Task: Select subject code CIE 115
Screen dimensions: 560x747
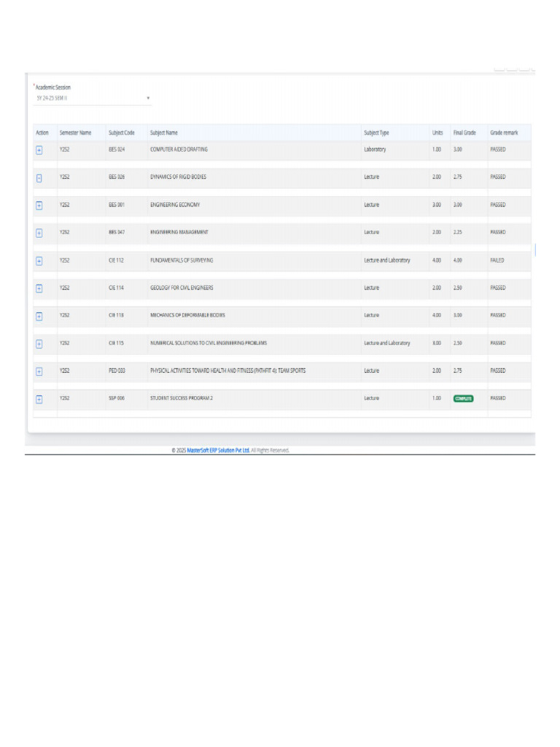Action: coord(116,343)
